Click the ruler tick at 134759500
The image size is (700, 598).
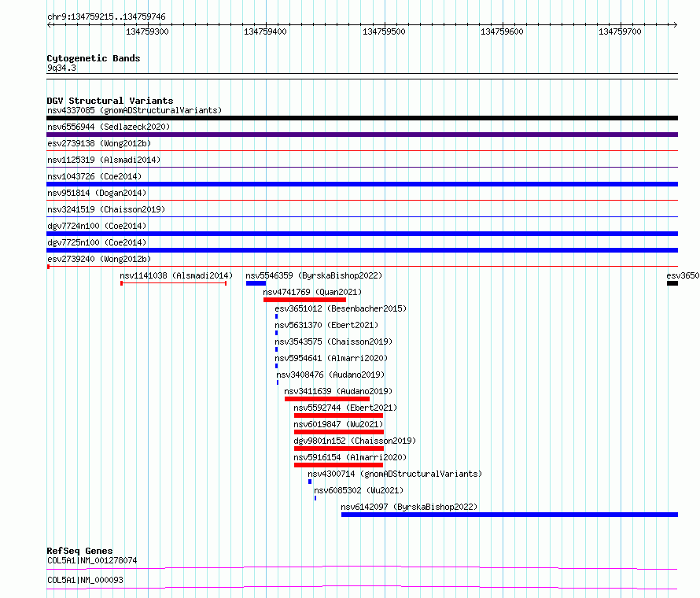point(385,24)
